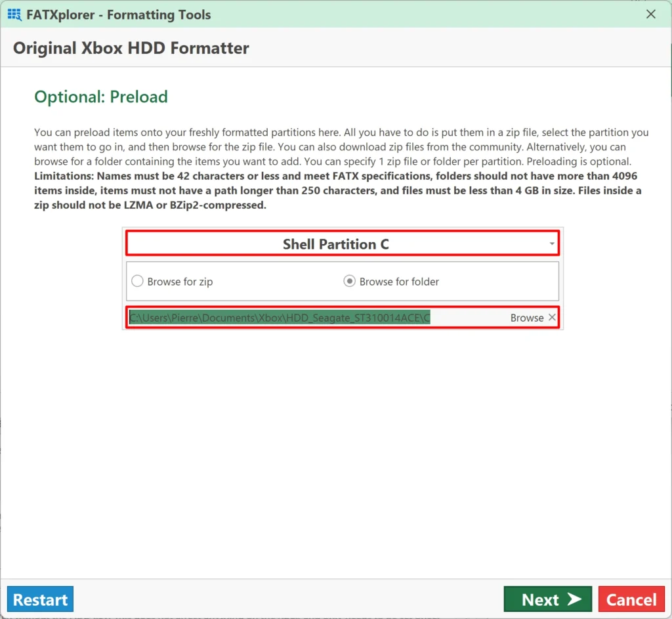Proceed with the Next button
The height and width of the screenshot is (619, 672).
tap(548, 599)
